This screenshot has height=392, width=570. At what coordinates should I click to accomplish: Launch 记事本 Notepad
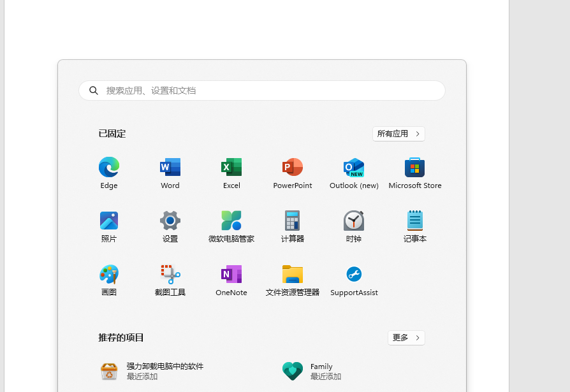(x=415, y=221)
